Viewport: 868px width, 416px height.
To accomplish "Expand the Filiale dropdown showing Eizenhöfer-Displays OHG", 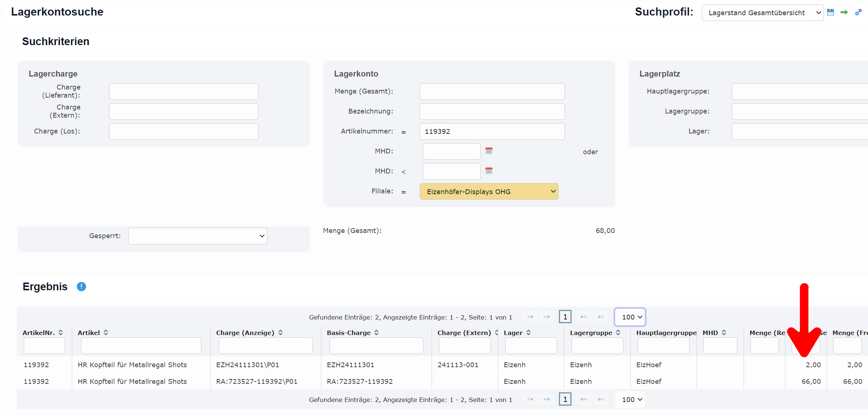I will 489,192.
